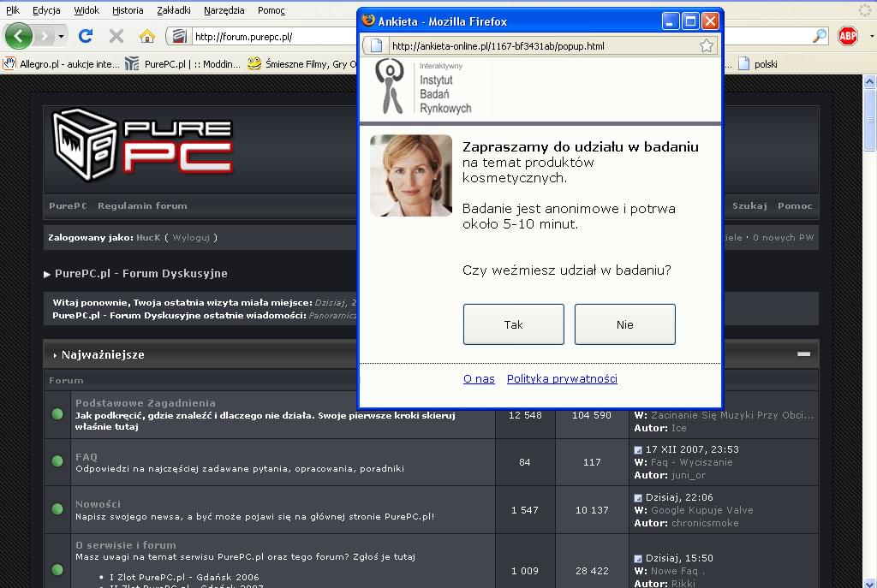Click the page icon in the popup address bar

tap(377, 46)
